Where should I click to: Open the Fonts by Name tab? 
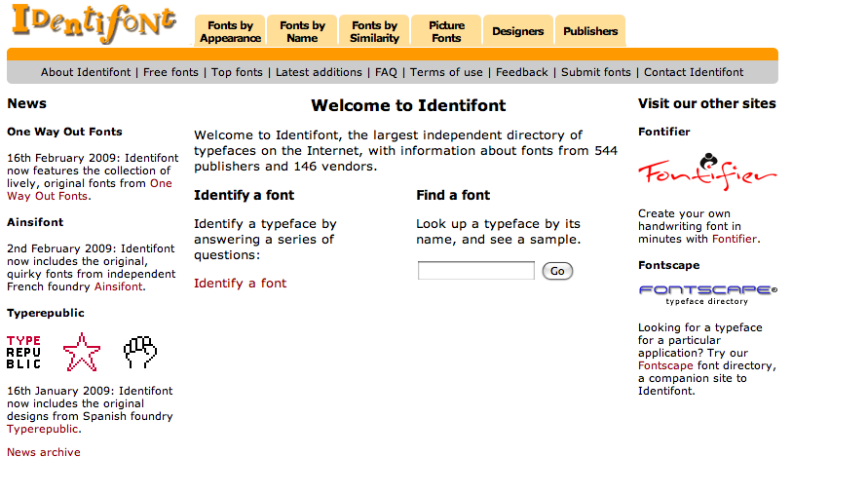pos(303,31)
